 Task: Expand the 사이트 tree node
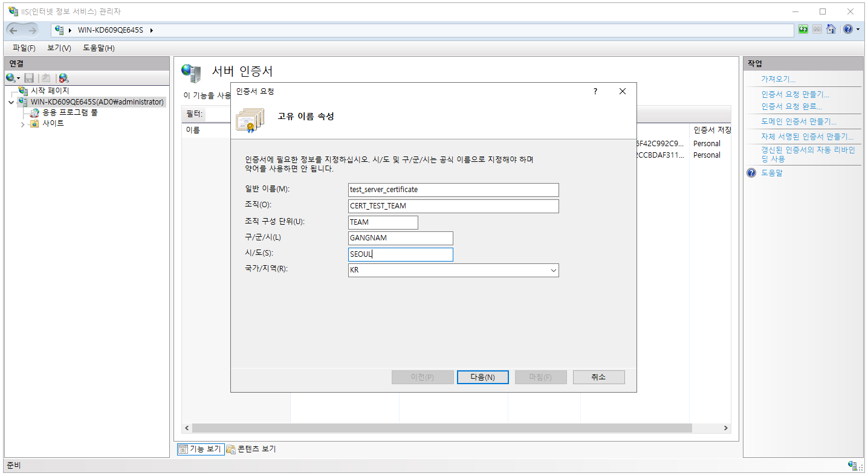[x=23, y=124]
